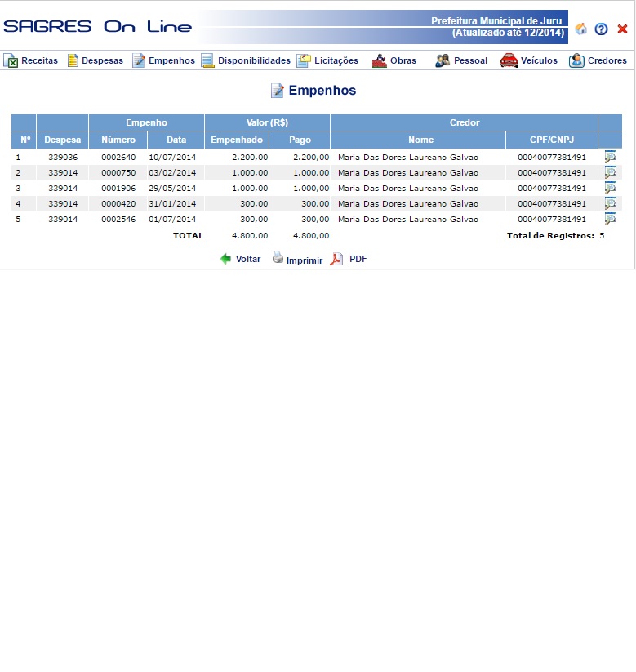Click details icon for empenho 0001906
Screen dimensions: 636x672
coord(610,188)
